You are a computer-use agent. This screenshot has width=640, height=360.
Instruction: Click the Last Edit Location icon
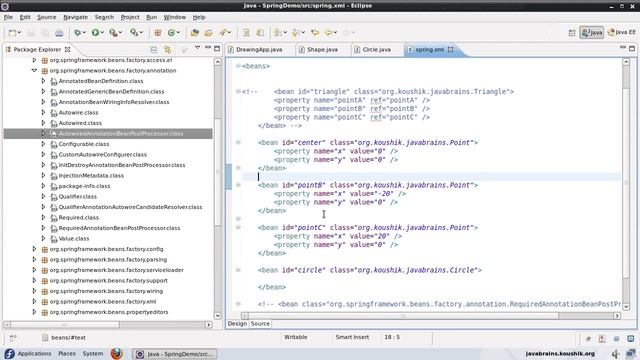pos(315,33)
